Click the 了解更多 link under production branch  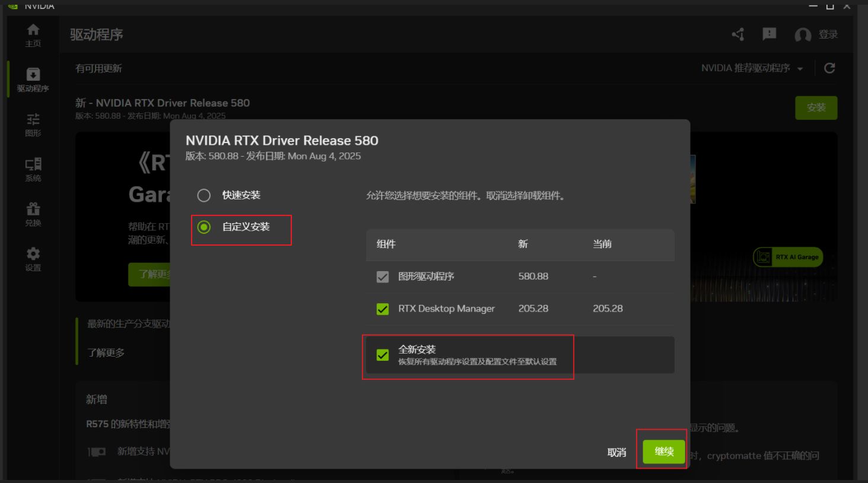click(106, 352)
